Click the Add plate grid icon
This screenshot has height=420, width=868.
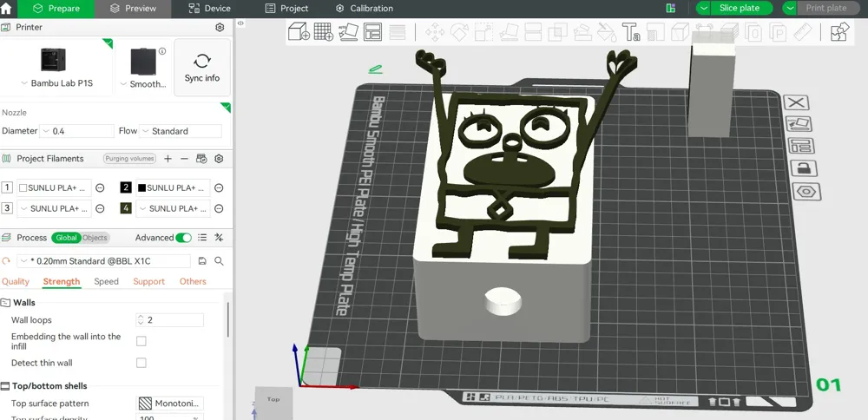[x=323, y=31]
